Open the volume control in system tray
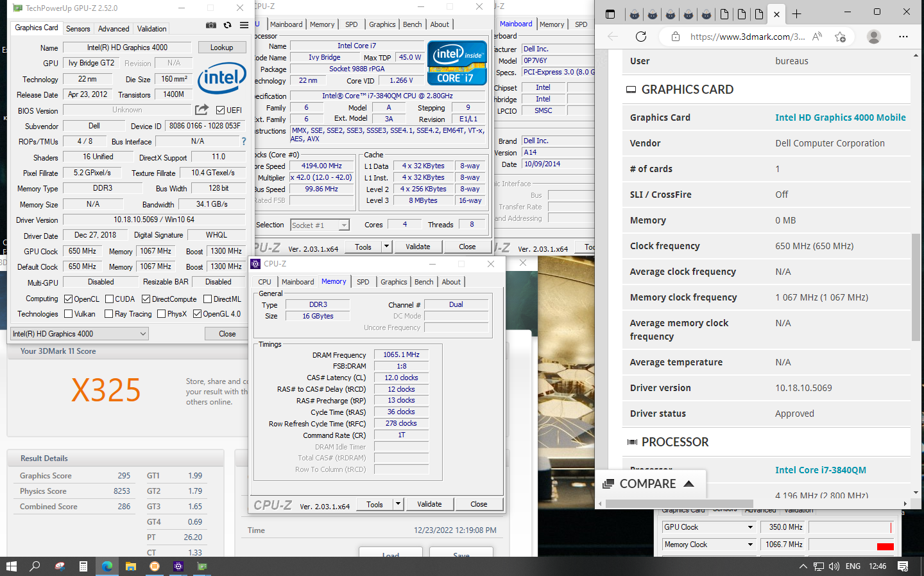This screenshot has height=576, width=924. 834,566
